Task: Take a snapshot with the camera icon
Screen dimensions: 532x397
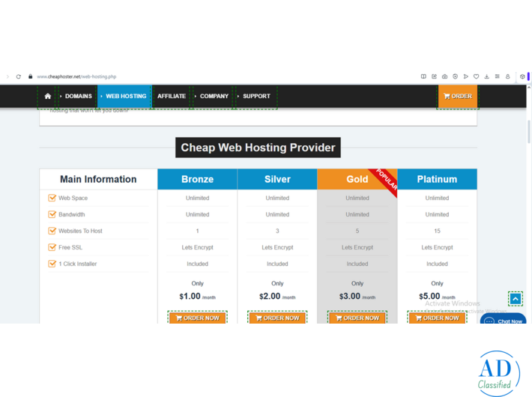Action: click(x=444, y=76)
